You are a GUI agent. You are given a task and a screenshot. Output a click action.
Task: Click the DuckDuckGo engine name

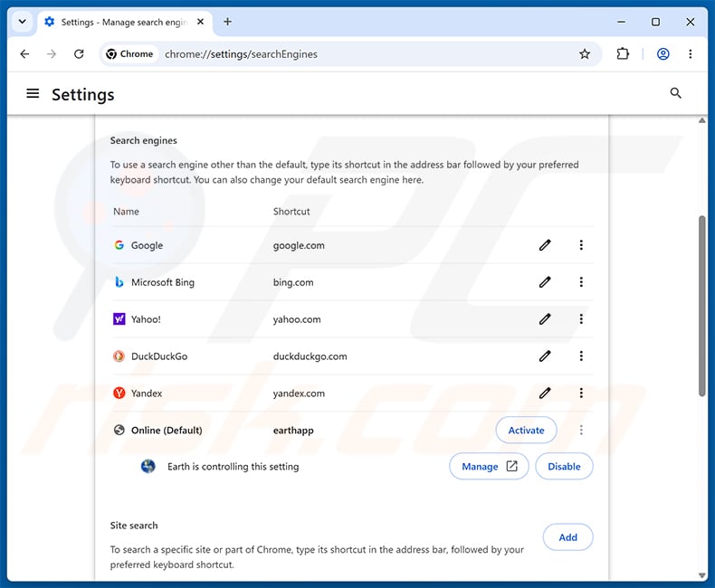tap(159, 356)
